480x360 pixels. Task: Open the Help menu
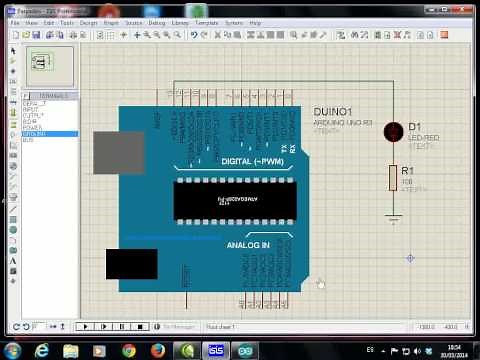tap(255, 23)
